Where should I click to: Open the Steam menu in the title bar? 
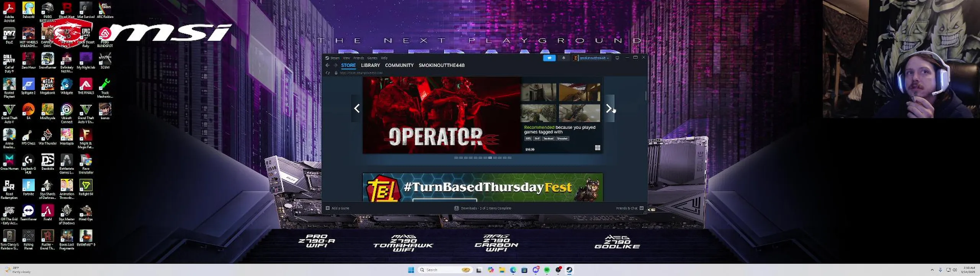click(335, 58)
